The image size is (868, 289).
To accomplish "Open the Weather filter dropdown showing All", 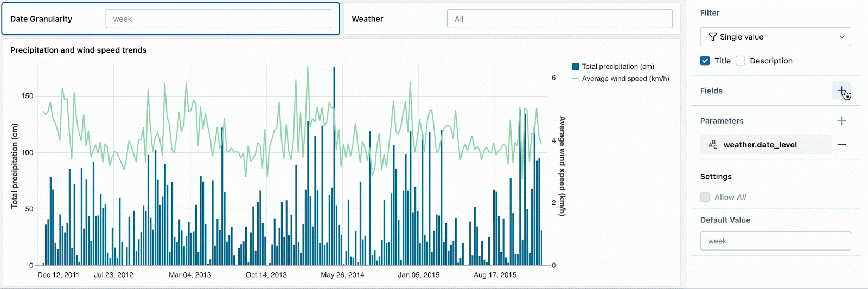I will coord(559,19).
